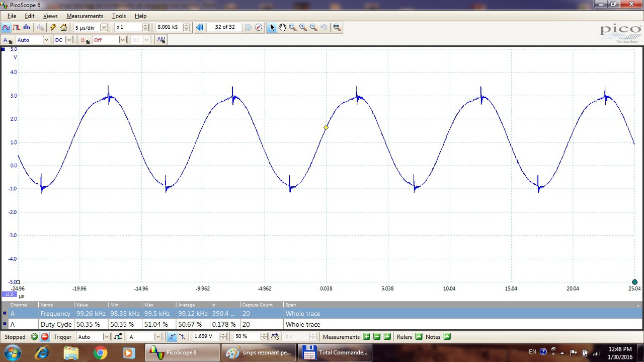644x362 pixels.
Task: Open advanced trigger settings icon
Action: [x=118, y=337]
